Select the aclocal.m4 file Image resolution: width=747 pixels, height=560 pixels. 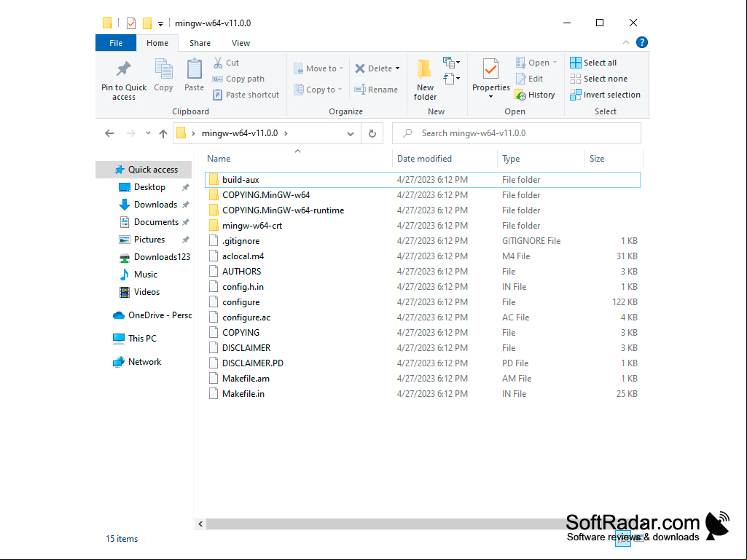422,256
